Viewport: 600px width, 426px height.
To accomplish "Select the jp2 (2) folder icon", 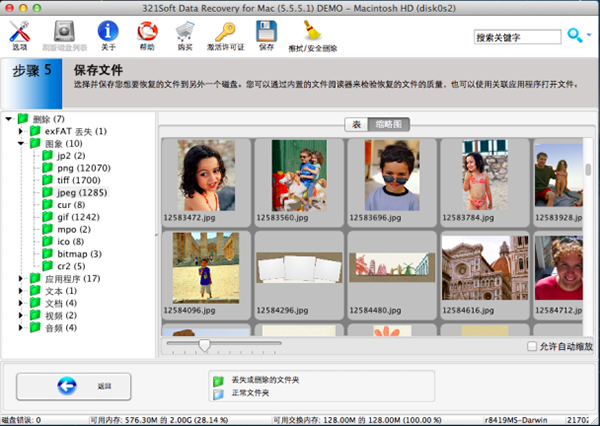I will 47,155.
